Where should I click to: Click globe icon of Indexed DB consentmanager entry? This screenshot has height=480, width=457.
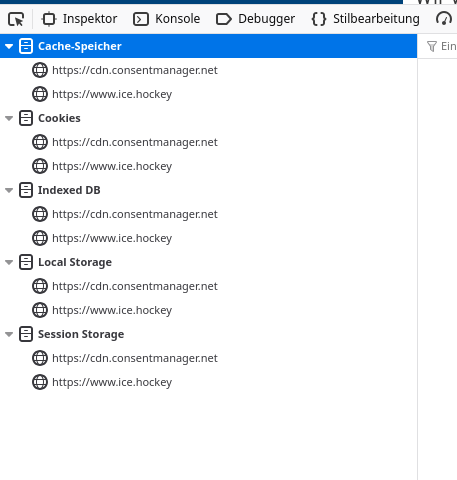pos(40,214)
